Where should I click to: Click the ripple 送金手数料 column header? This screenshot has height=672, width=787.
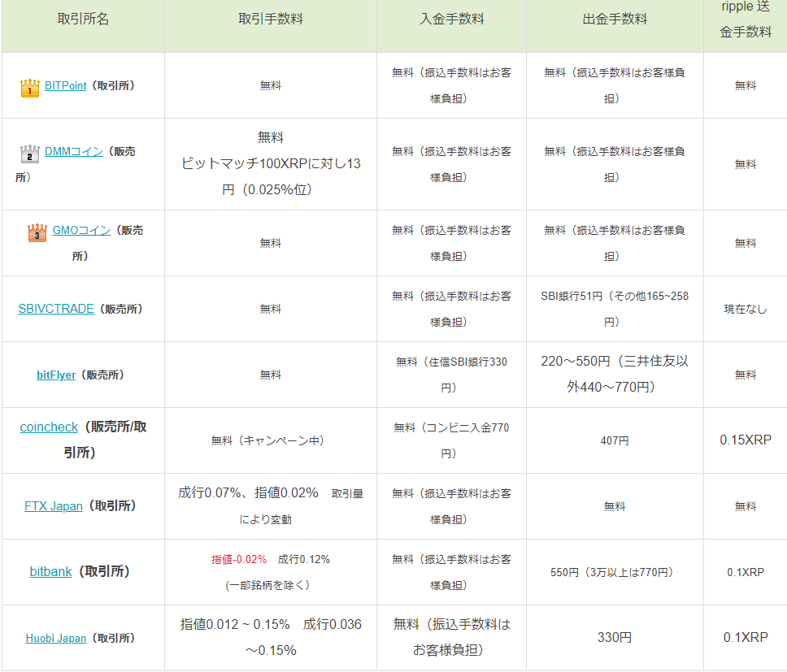pos(746,20)
